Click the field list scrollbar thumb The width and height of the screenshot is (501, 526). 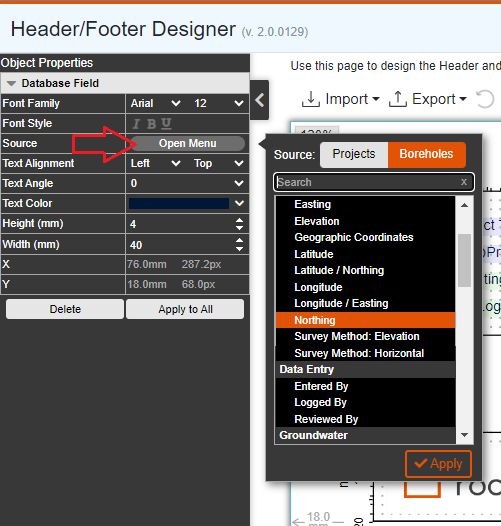pyautogui.click(x=464, y=260)
